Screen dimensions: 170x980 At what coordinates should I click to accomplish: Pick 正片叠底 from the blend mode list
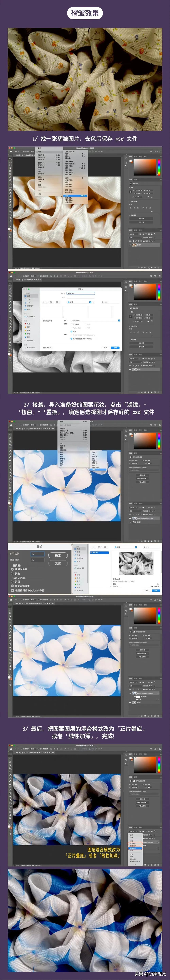pyautogui.click(x=135, y=843)
